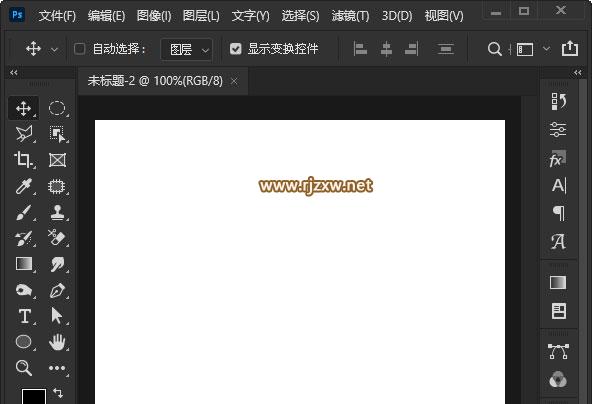Open the 3D(D) menu
The width and height of the screenshot is (592, 404).
pos(397,15)
